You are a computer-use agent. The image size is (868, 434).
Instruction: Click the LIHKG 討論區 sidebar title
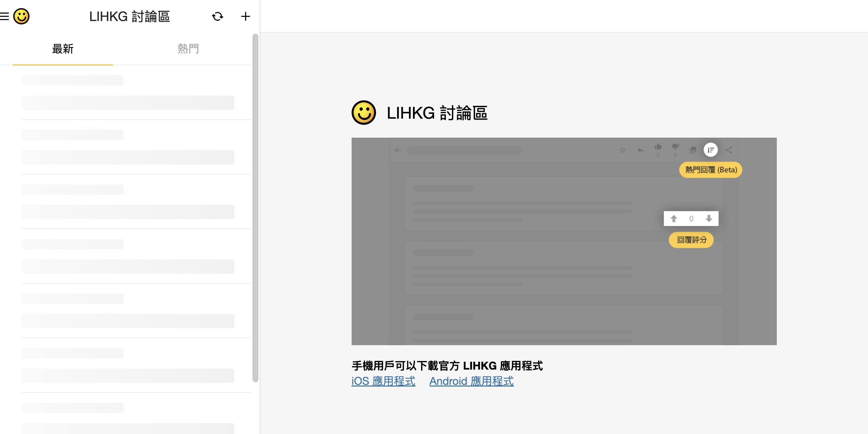point(130,16)
